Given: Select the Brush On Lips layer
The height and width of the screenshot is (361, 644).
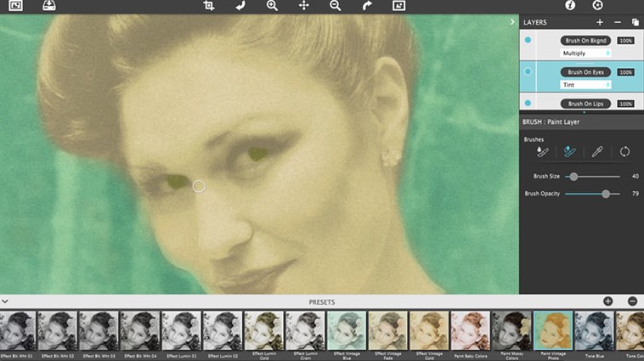Looking at the screenshot, I should click(x=585, y=104).
